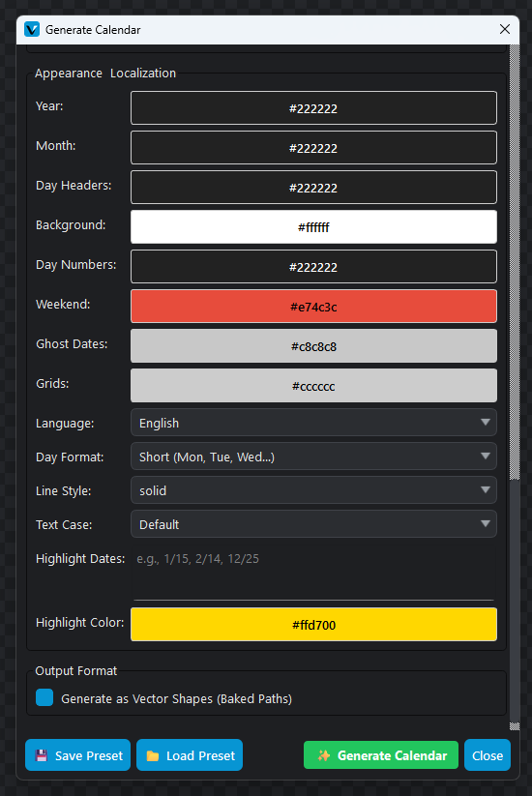Open the white Background color swatch #ffffff
Image resolution: width=532 pixels, height=796 pixels.
[313, 227]
